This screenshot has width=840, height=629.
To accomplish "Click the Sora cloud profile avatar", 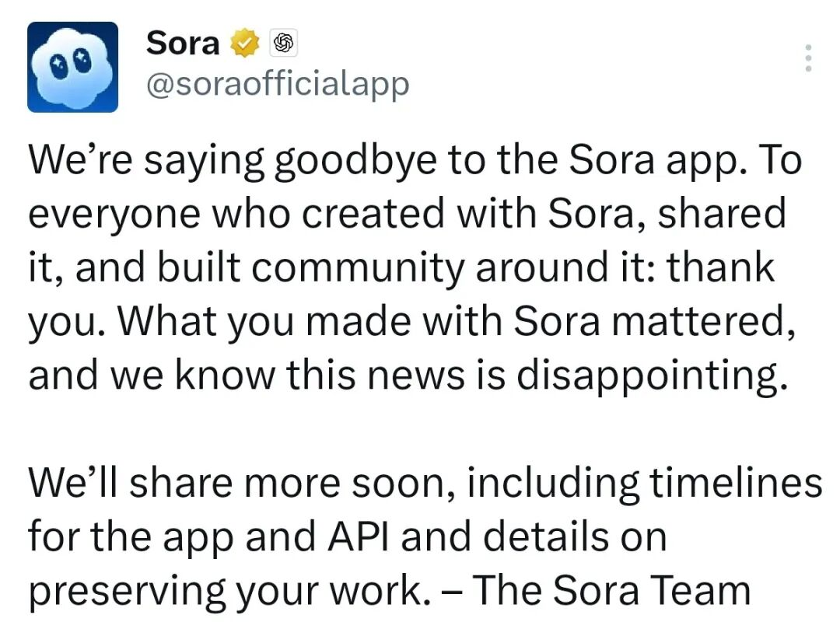I will (72, 67).
